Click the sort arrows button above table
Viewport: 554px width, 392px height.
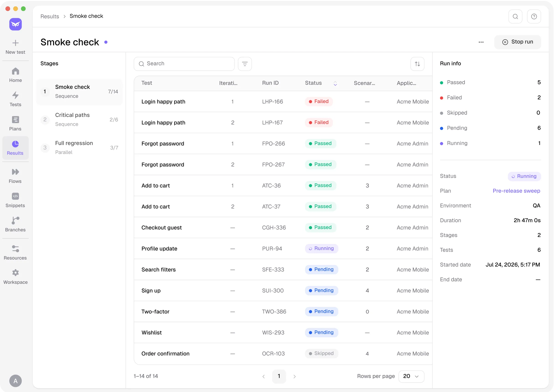coord(417,64)
